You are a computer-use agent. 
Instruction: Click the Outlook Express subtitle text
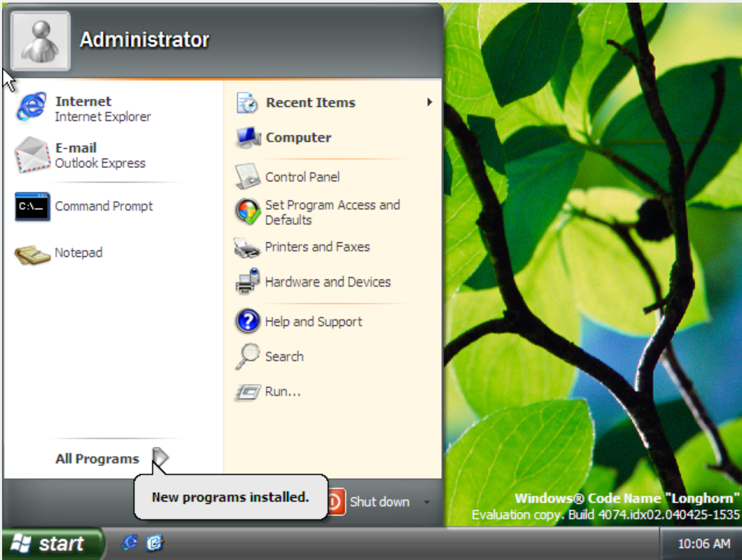[x=100, y=163]
